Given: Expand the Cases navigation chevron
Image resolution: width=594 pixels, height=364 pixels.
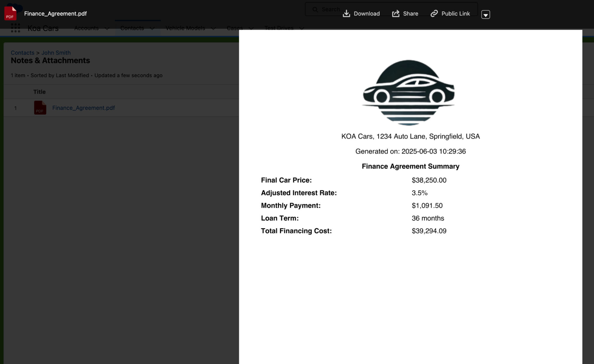Looking at the screenshot, I should [x=251, y=29].
